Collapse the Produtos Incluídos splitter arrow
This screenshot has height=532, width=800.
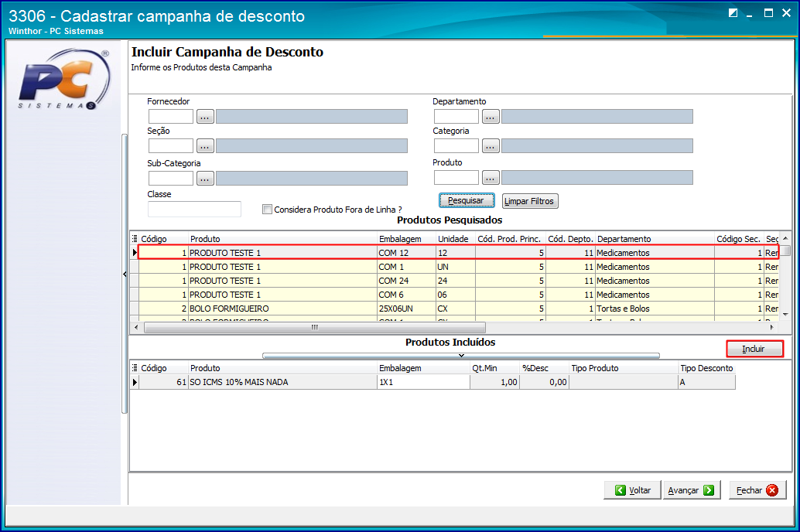pos(460,356)
